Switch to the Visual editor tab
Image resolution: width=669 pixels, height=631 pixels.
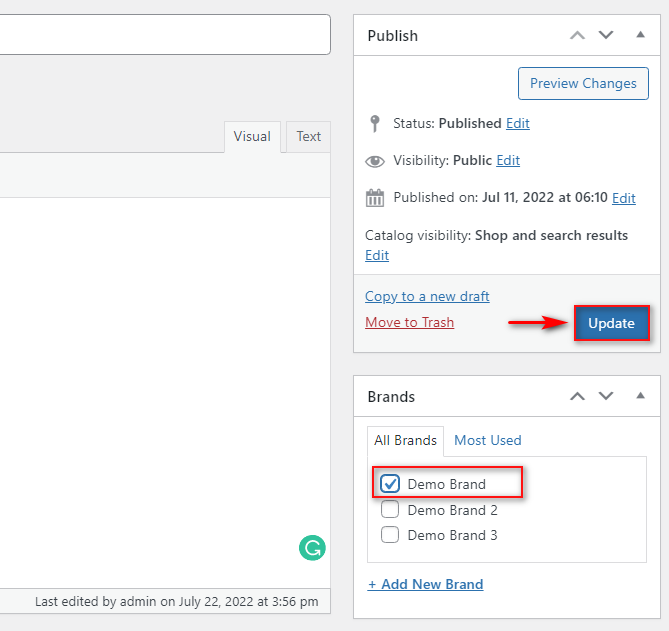[252, 137]
